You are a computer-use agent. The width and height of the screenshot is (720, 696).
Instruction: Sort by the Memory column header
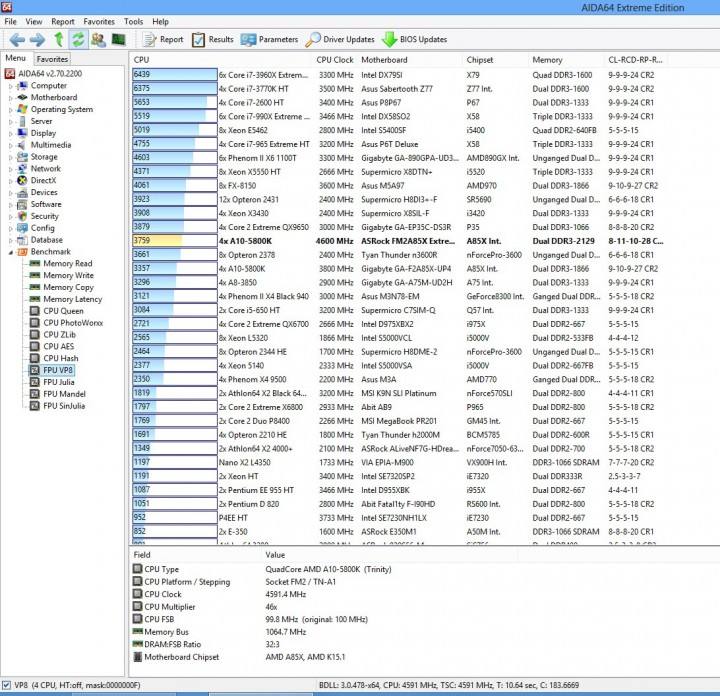coord(566,60)
